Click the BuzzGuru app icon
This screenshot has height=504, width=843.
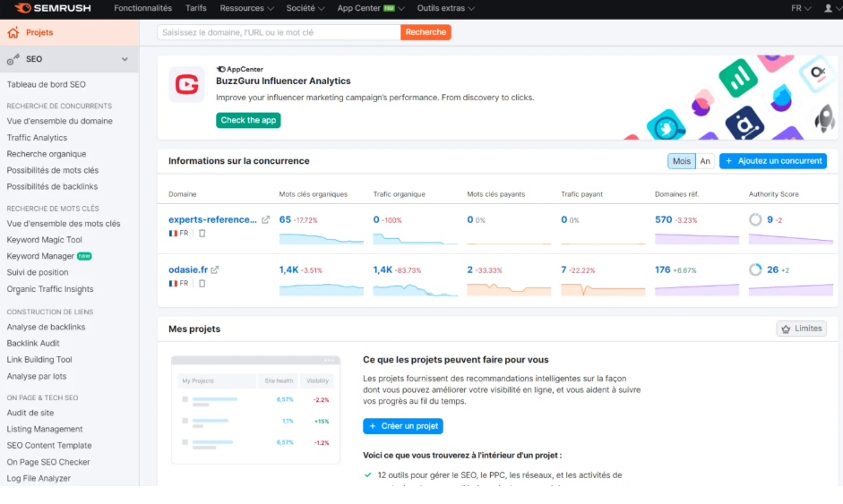186,84
